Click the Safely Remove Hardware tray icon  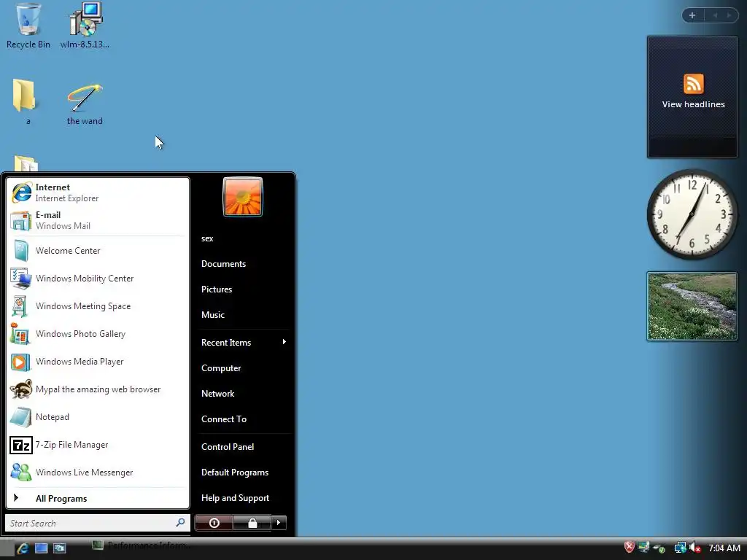(659, 548)
